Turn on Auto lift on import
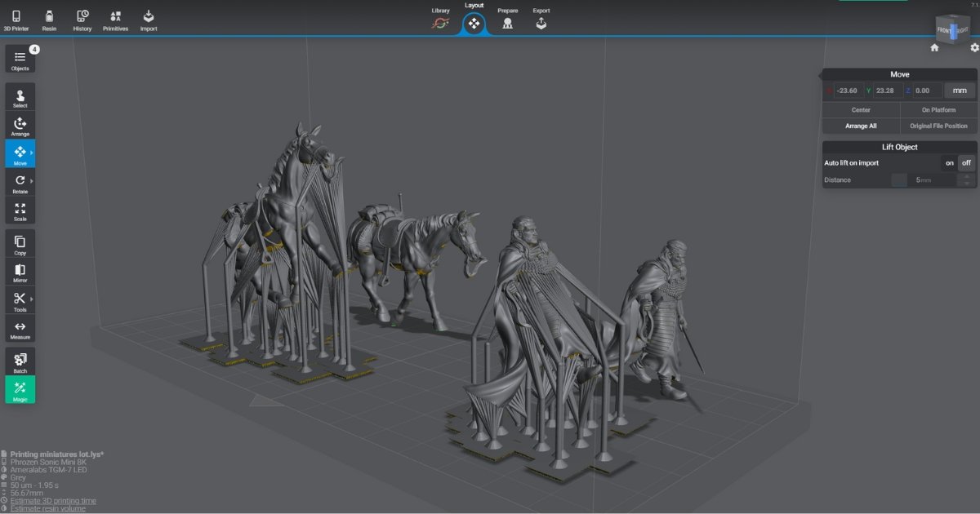Viewport: 980px width, 514px height. [949, 162]
